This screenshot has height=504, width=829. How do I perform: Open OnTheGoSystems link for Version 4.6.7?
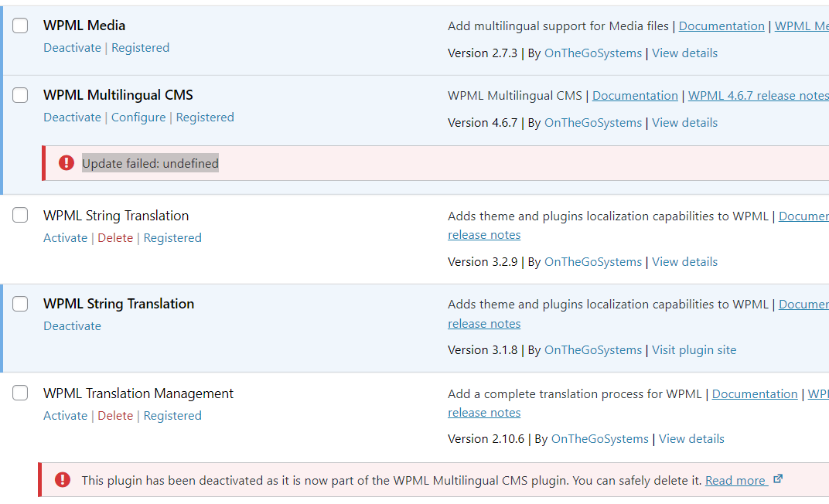pyautogui.click(x=592, y=123)
